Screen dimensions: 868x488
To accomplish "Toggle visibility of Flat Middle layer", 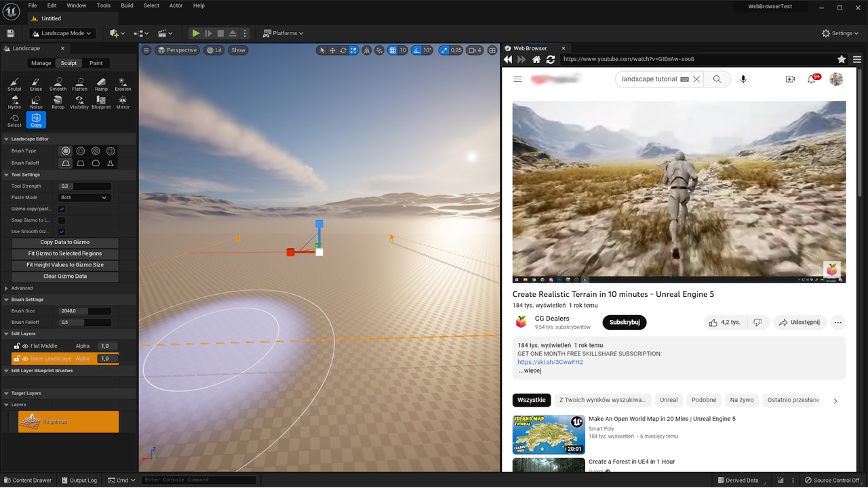I will tap(25, 346).
